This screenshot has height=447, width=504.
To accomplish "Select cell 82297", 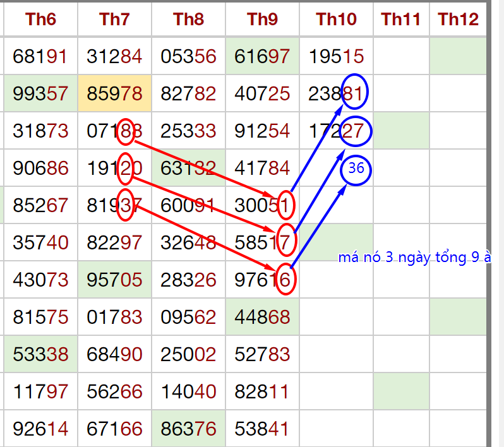I will (114, 242).
